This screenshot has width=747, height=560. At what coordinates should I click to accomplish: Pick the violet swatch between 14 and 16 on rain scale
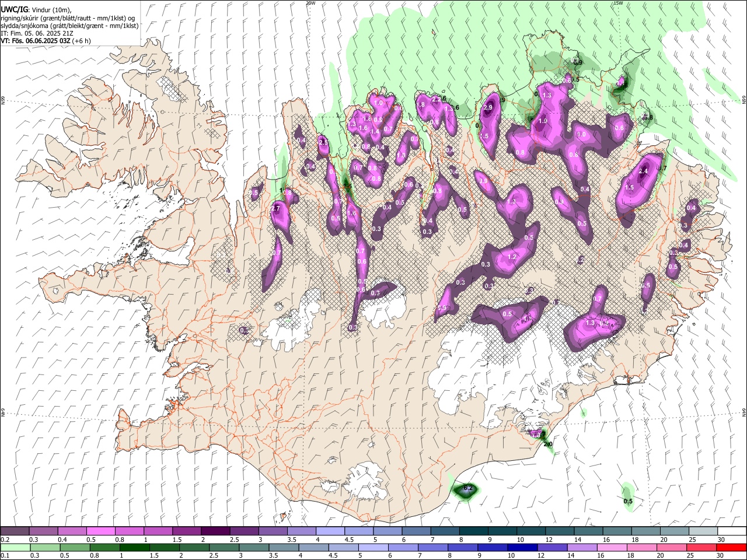582,547
